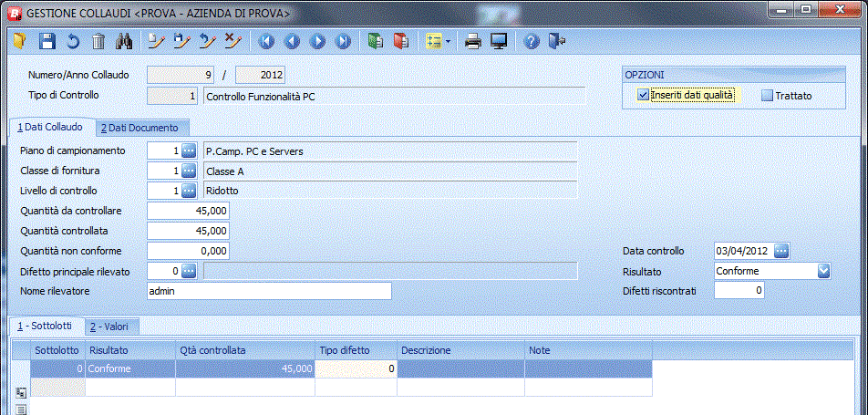Click Controllo Funzionalità PC description field

coord(394,95)
